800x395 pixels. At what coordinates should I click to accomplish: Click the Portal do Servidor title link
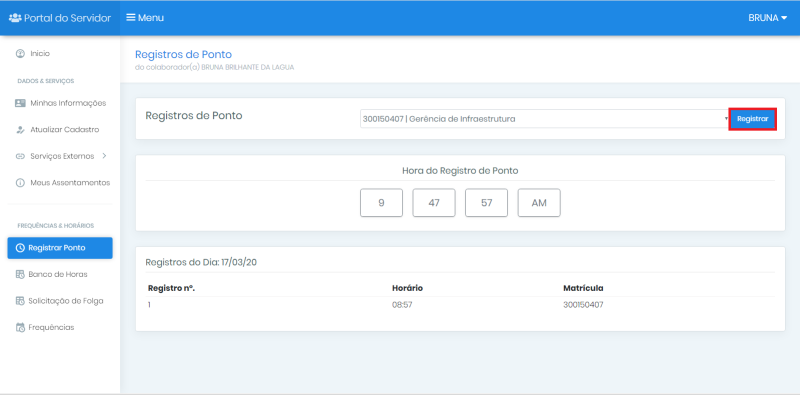pos(67,18)
